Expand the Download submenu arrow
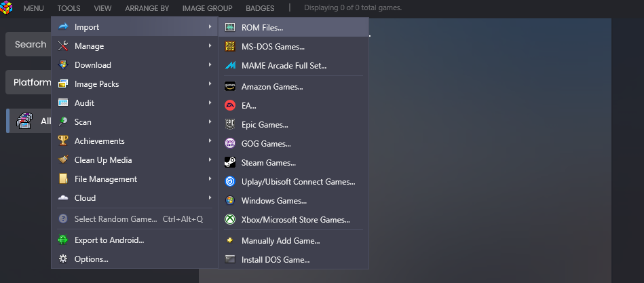644x283 pixels. (210, 64)
